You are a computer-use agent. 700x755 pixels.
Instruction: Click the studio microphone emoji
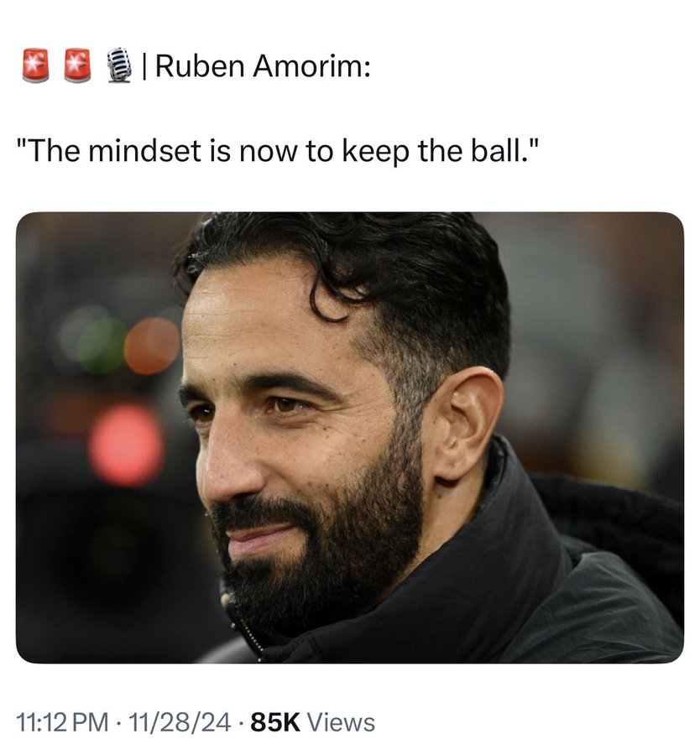click(118, 65)
